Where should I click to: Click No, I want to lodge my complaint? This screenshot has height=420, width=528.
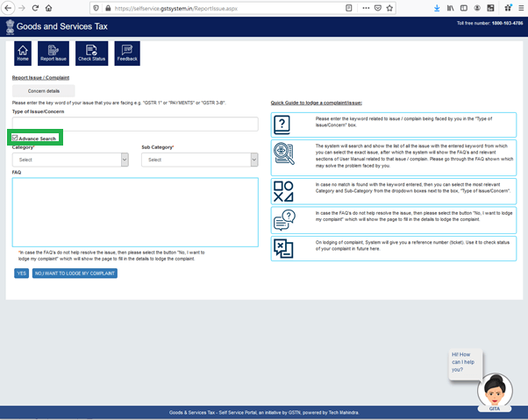tap(75, 274)
